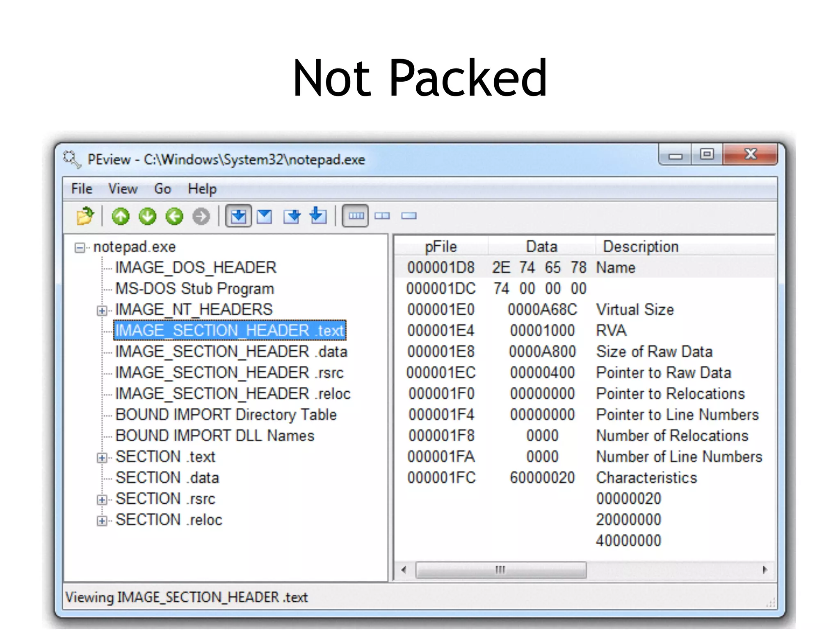The image size is (840, 630).
Task: Click the fourth blue arrow toolbar icon
Action: click(x=318, y=215)
